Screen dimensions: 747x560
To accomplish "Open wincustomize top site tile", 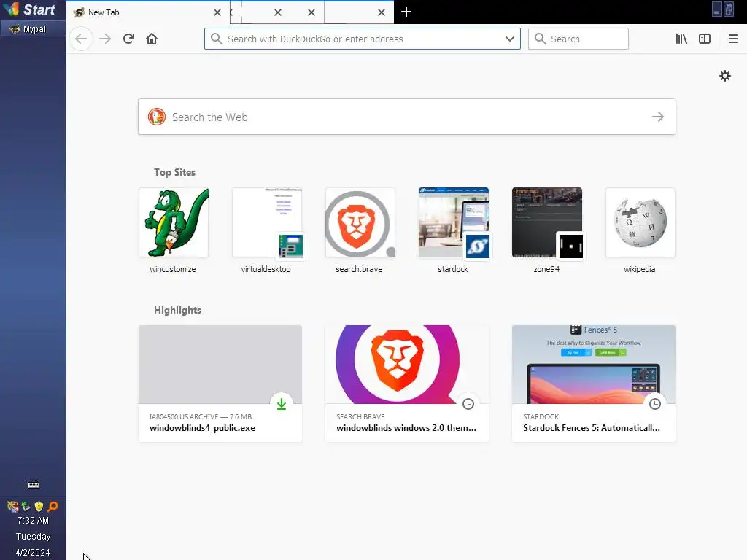I will pos(174,222).
